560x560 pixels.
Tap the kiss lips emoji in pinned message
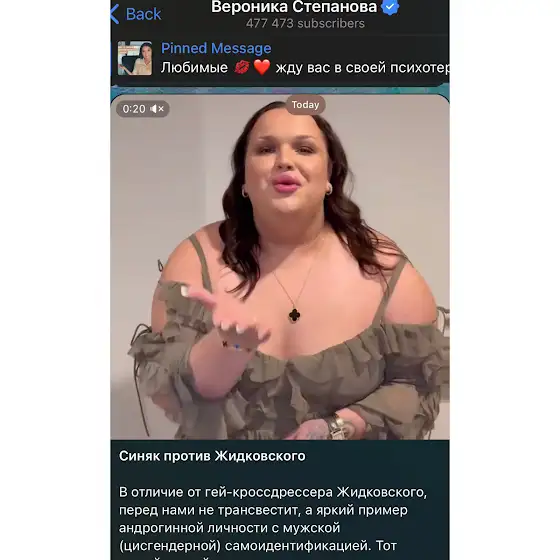click(242, 68)
